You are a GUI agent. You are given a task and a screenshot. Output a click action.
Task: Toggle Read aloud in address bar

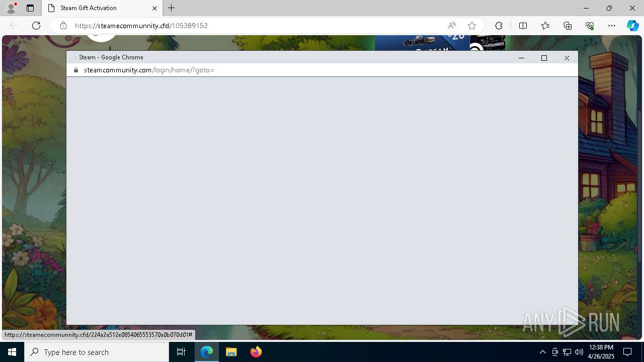click(x=452, y=26)
